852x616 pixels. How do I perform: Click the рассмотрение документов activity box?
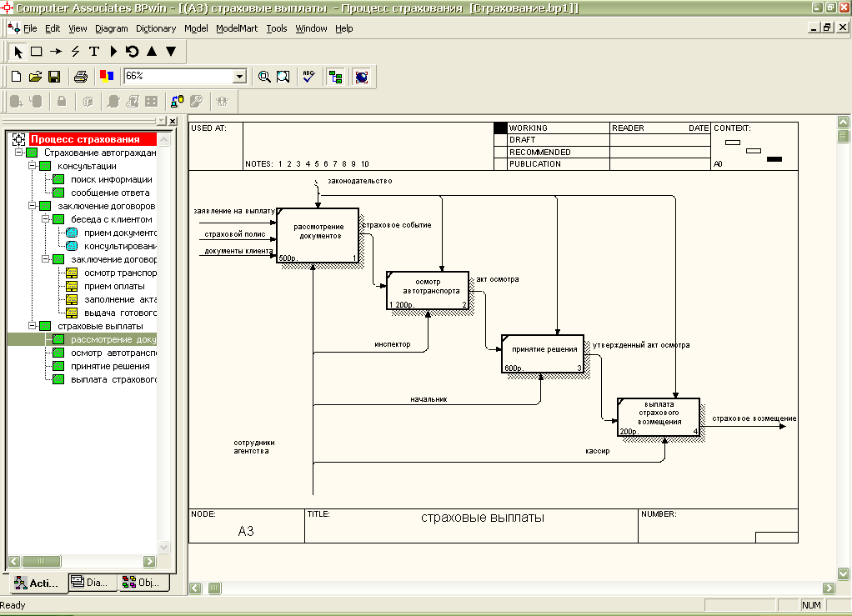[x=318, y=236]
